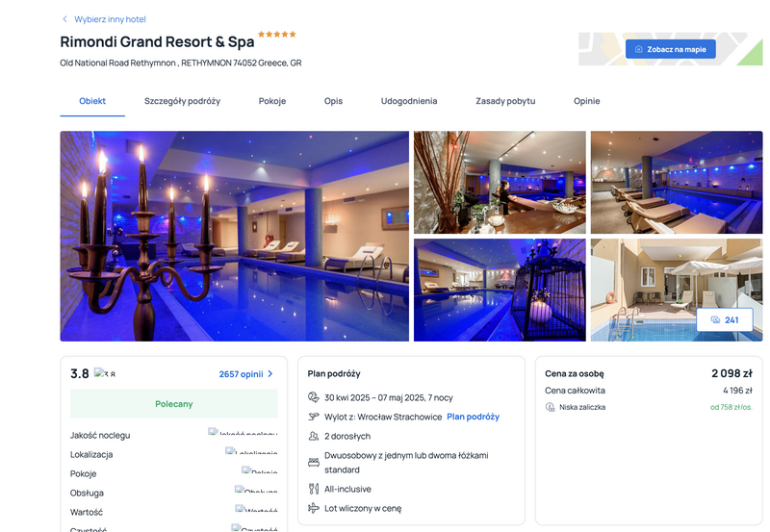Image resolution: width=770 pixels, height=532 pixels.
Task: Open the Plan podróży link
Action: tap(473, 417)
